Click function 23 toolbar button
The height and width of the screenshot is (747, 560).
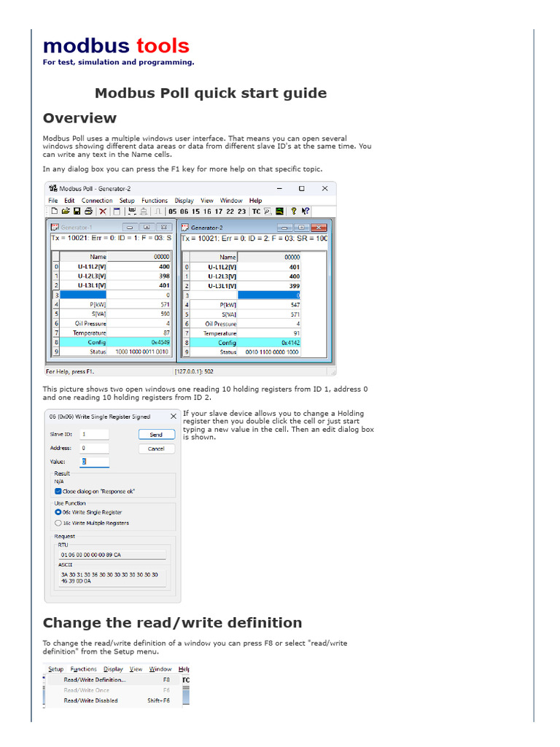point(241,212)
